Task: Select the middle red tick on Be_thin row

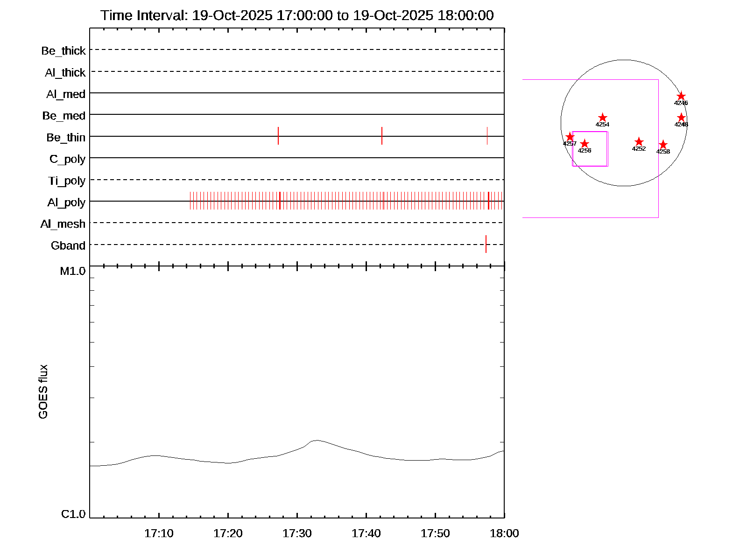Action: pyautogui.click(x=382, y=136)
